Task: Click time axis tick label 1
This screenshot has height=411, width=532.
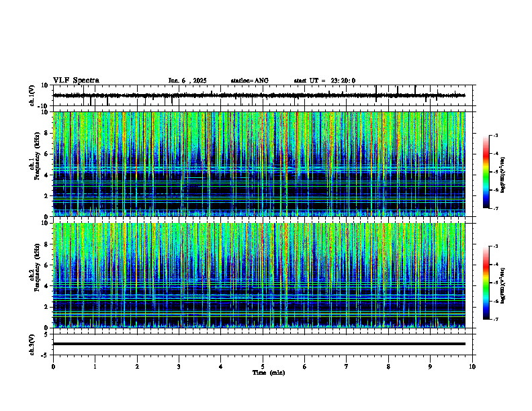Action: click(95, 367)
